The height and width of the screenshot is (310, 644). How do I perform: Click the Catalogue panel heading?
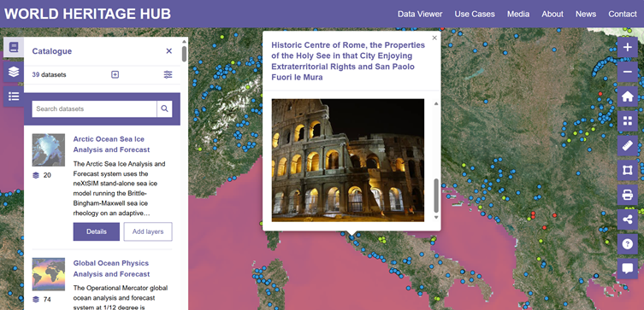point(52,51)
